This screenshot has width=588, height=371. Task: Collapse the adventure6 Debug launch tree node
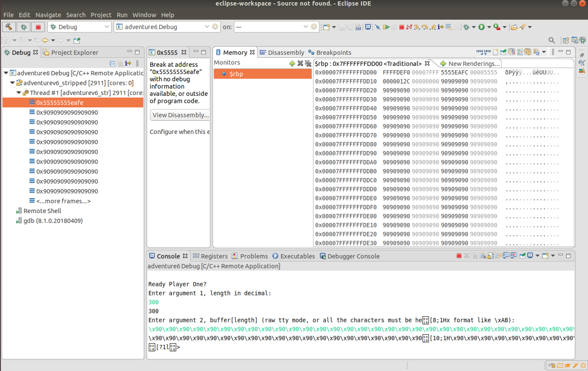point(6,73)
